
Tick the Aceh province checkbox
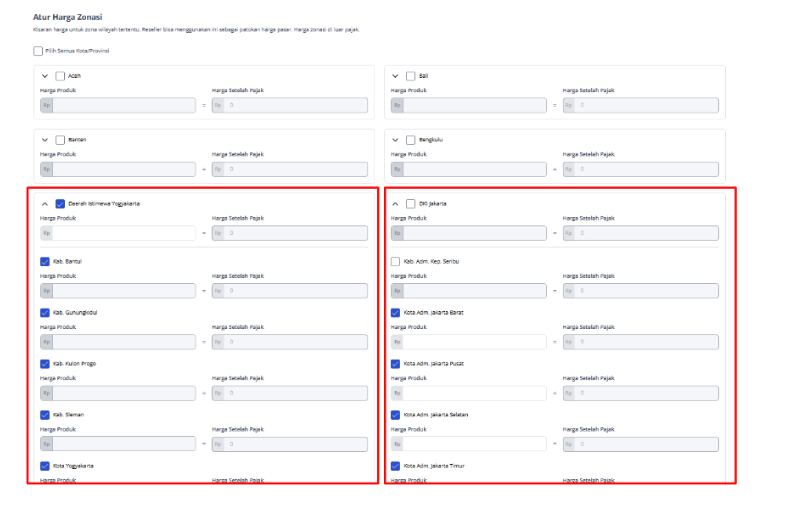pos(61,76)
